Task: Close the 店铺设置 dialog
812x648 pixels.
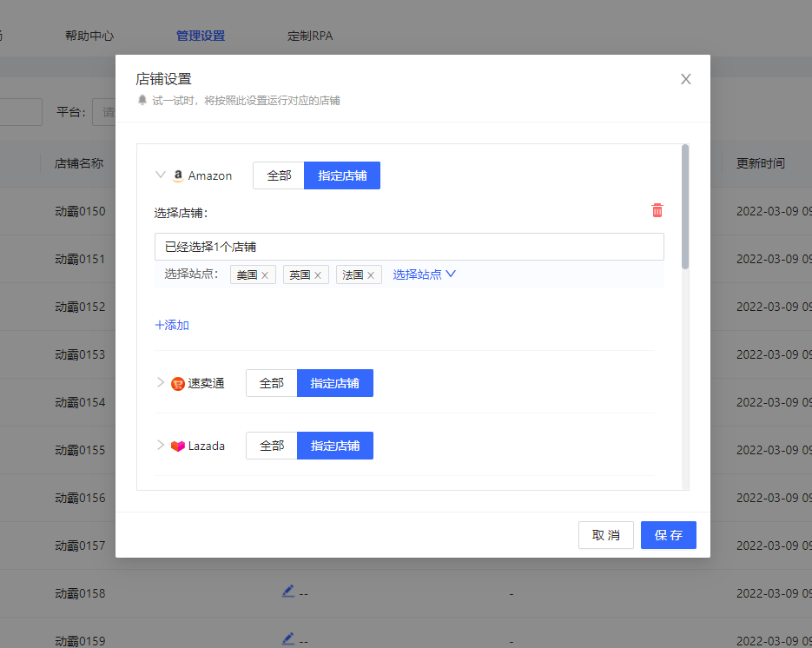Action: click(x=686, y=79)
